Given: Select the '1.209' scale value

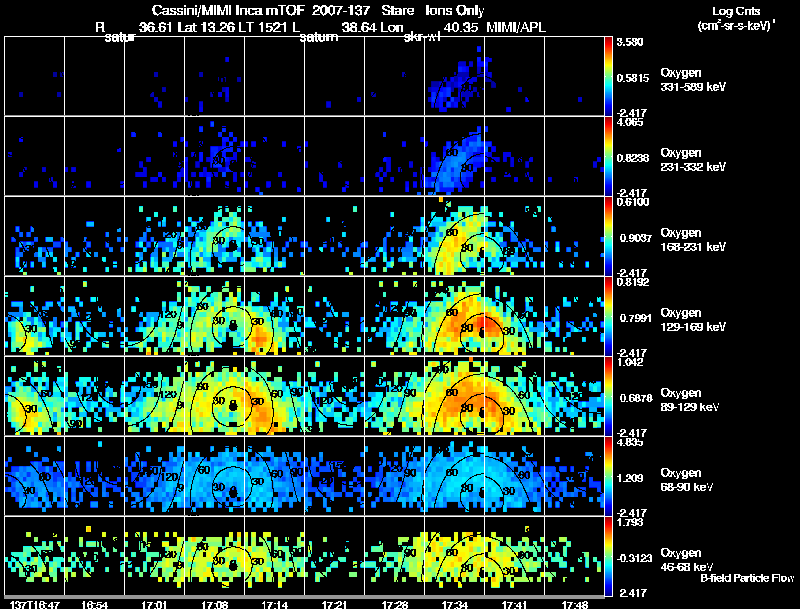Looking at the screenshot, I should [632, 478].
